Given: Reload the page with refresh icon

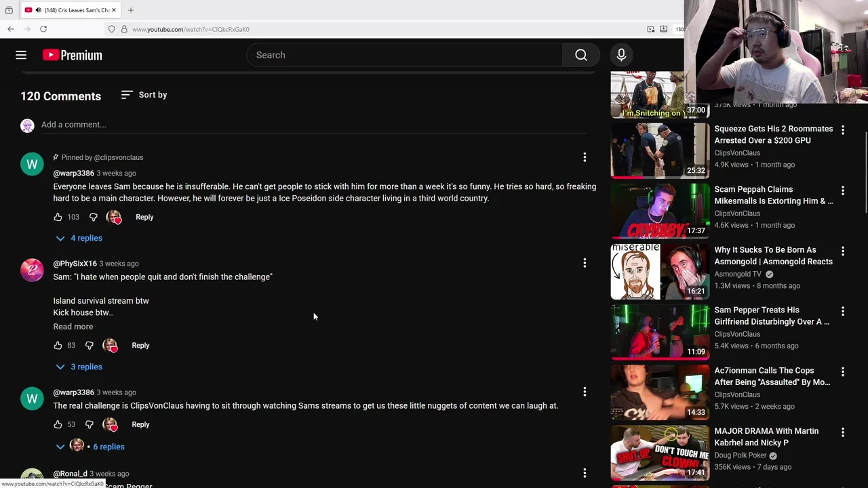Looking at the screenshot, I should tap(43, 29).
